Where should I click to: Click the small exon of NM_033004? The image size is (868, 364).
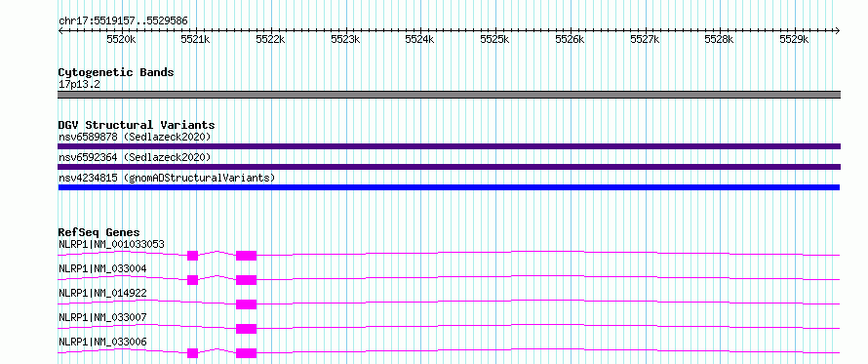[193, 280]
